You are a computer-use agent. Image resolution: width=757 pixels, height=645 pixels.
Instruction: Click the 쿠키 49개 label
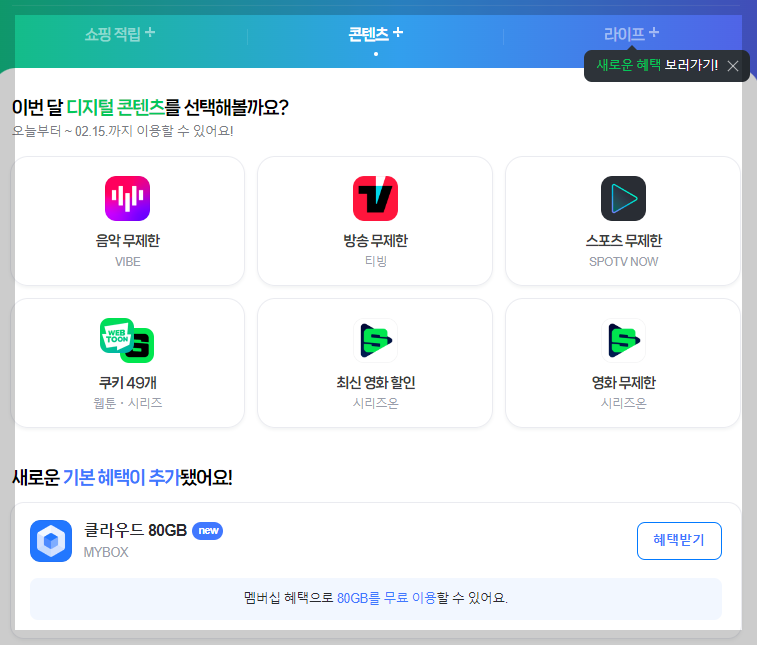pyautogui.click(x=127, y=382)
